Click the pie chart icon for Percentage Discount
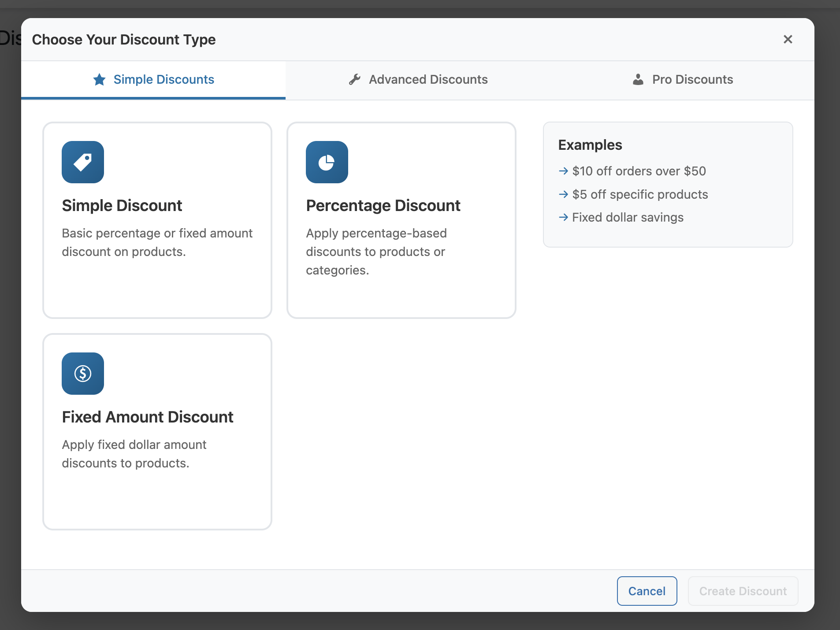This screenshot has width=840, height=630. [x=327, y=162]
